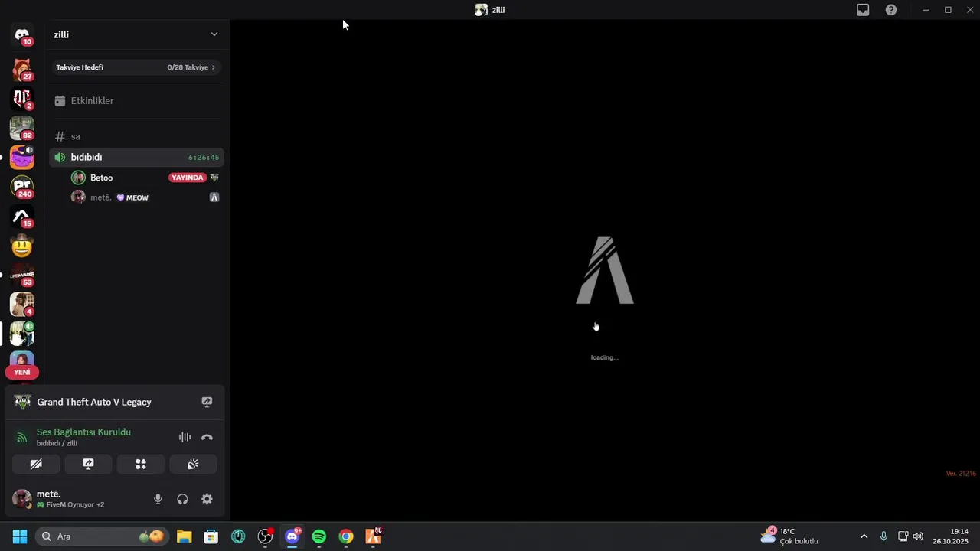The image size is (980, 551).
Task: Open noise suppression waveform icon
Action: (185, 438)
